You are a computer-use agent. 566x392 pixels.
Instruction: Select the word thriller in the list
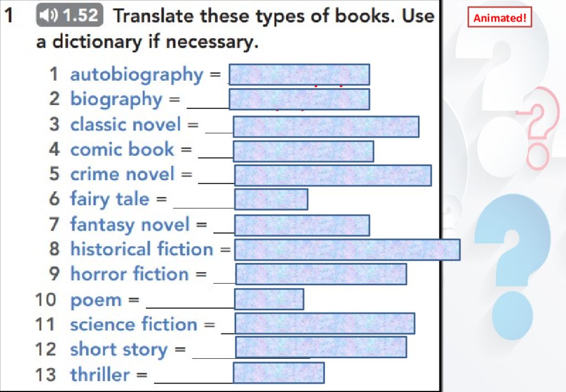click(99, 374)
